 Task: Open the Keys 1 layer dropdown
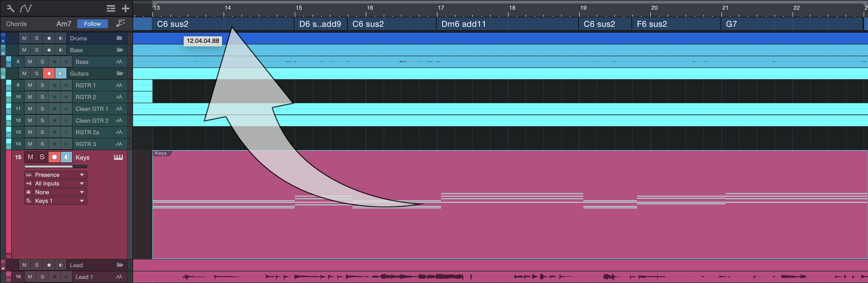point(56,201)
